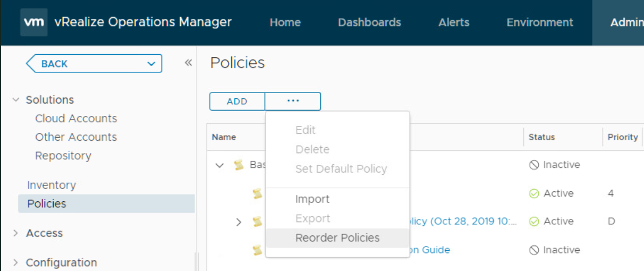Sort by the Status column header
Screen dimensions: 644x271
coord(541,137)
